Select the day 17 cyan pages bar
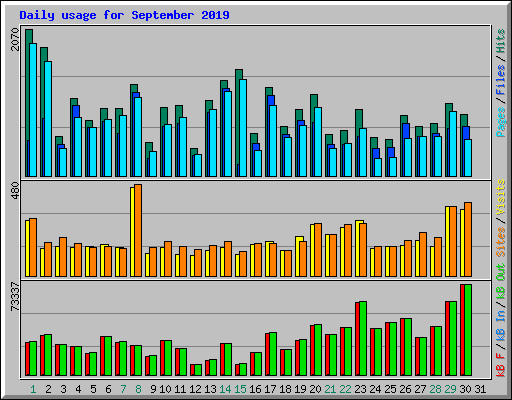The height and width of the screenshot is (400, 512). coord(273,141)
